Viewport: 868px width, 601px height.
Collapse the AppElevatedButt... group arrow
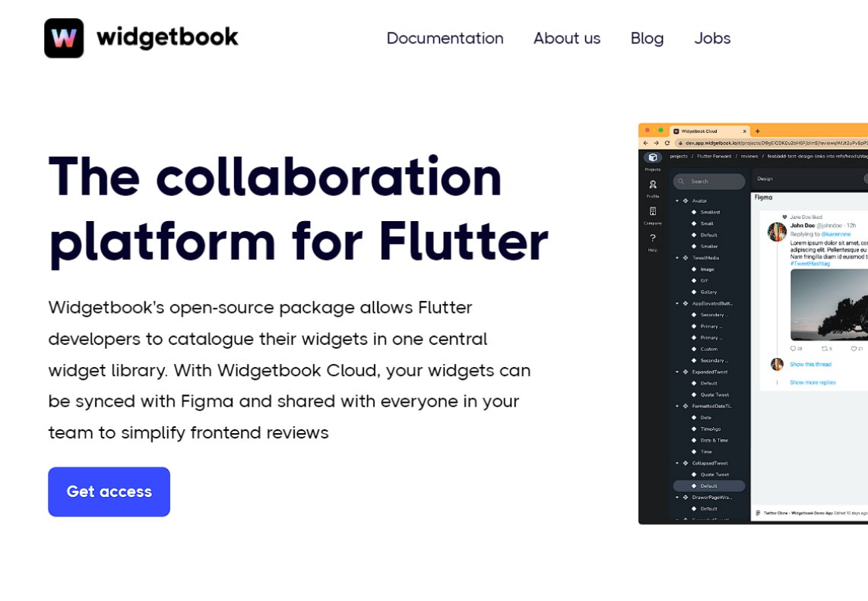click(x=677, y=303)
